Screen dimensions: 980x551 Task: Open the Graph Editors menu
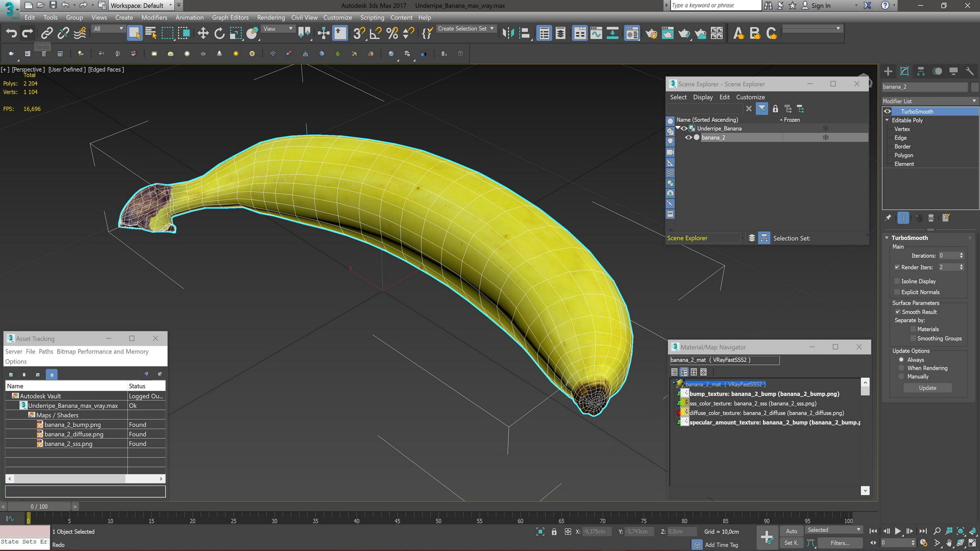230,17
